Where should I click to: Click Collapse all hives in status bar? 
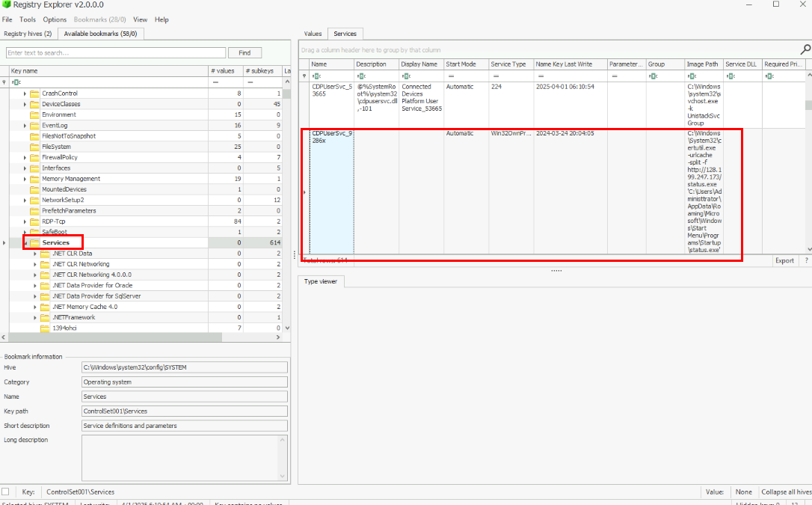(786, 492)
